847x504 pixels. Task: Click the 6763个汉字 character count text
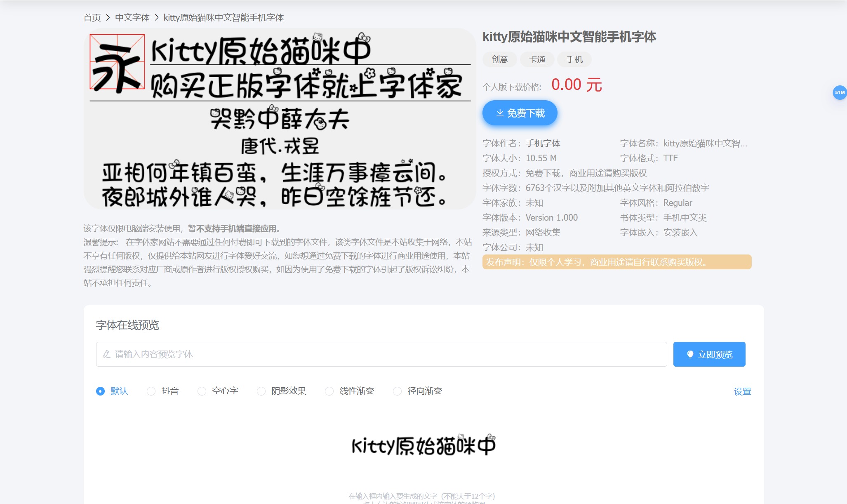point(617,188)
